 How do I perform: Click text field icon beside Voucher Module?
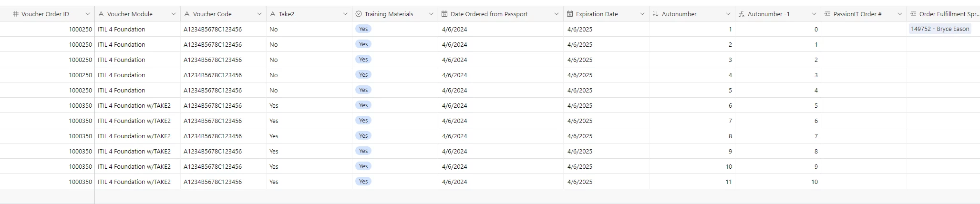click(x=101, y=14)
